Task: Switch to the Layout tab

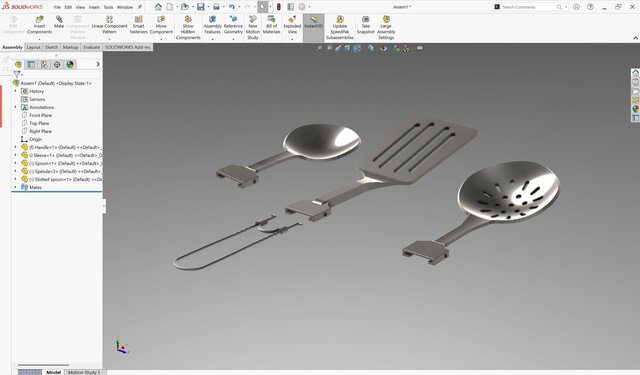Action: pos(33,47)
